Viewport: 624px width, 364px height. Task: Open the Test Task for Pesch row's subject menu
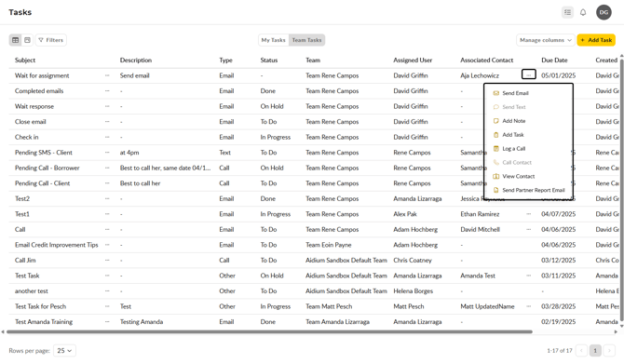107,306
